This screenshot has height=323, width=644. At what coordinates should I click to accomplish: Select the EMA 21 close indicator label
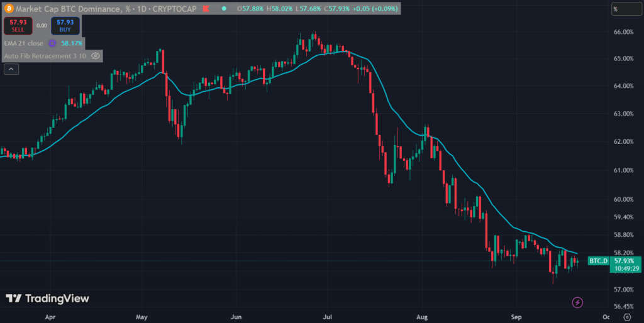(24, 43)
